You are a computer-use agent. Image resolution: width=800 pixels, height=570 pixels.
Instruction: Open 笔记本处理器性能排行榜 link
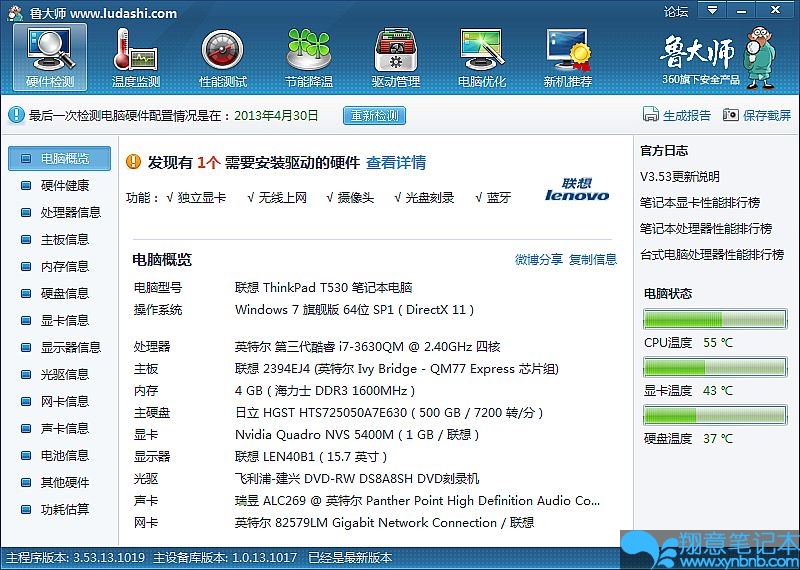click(706, 228)
